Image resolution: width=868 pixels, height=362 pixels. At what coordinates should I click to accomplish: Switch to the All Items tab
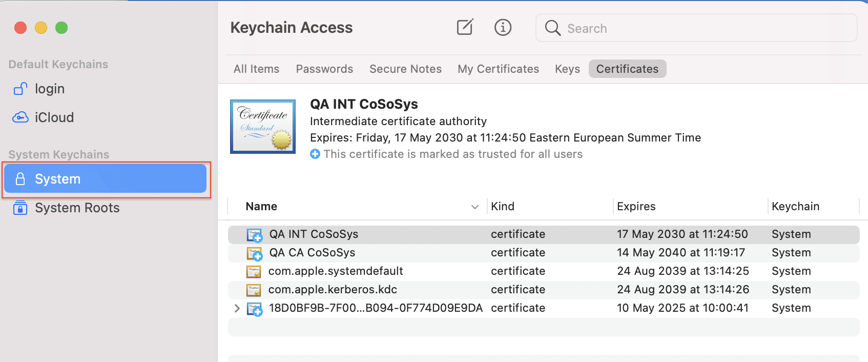(256, 69)
